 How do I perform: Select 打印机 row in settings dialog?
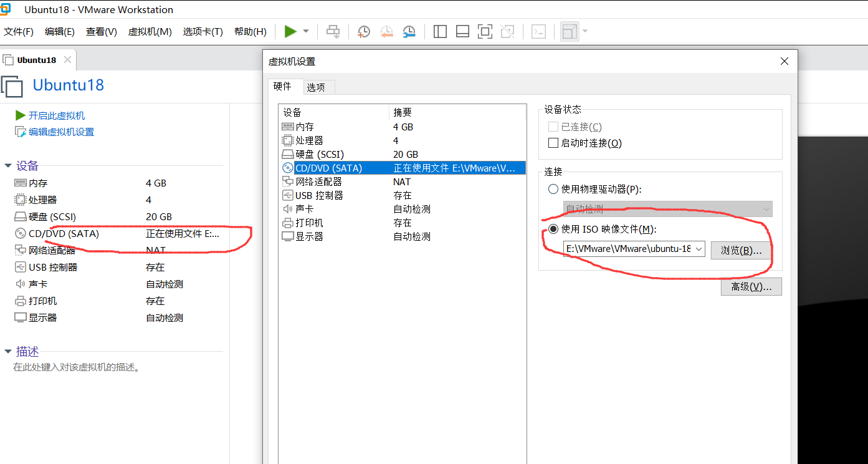point(402,223)
